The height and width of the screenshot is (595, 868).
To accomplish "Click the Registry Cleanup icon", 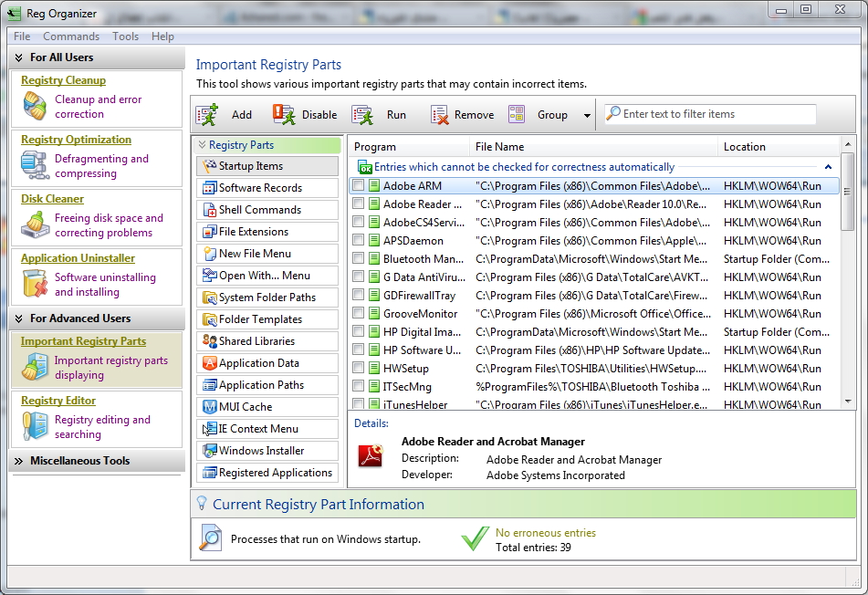I will (x=35, y=107).
